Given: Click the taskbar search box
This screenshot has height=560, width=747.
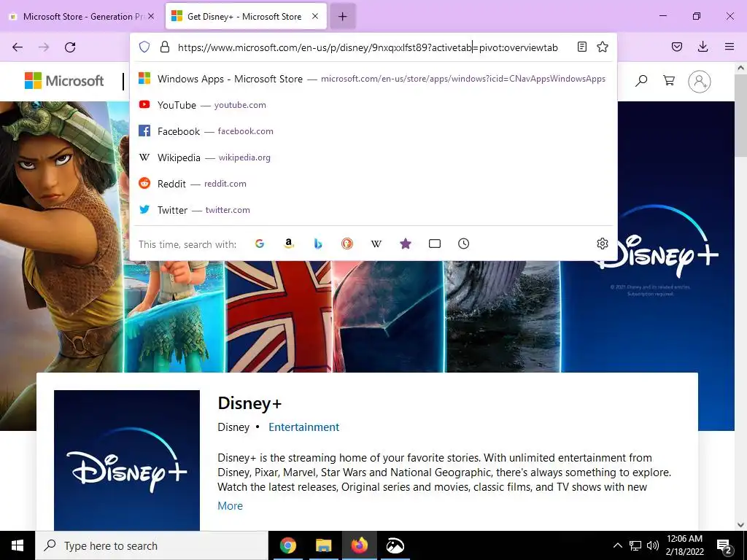Looking at the screenshot, I should (x=152, y=545).
